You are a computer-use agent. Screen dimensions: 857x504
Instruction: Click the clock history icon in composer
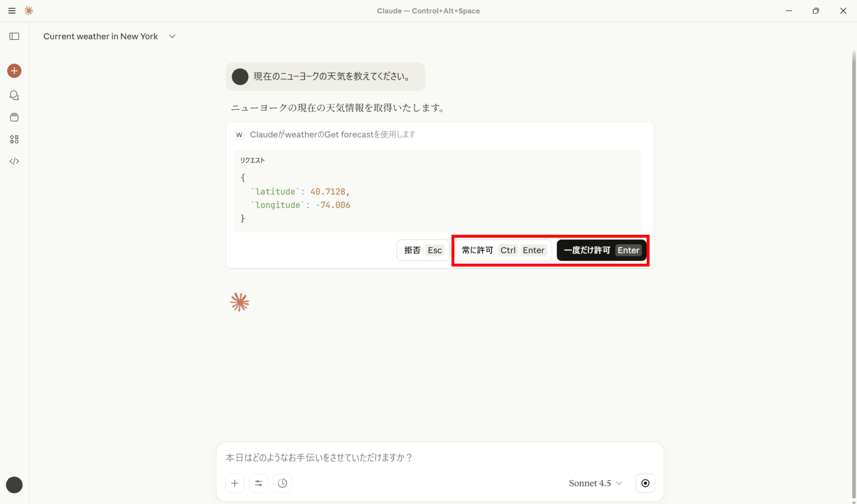[x=282, y=483]
